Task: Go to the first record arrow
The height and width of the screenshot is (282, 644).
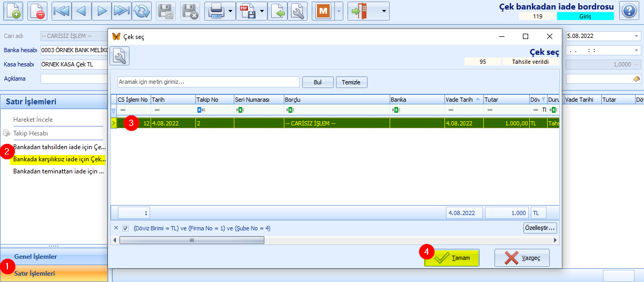Action: click(x=62, y=11)
